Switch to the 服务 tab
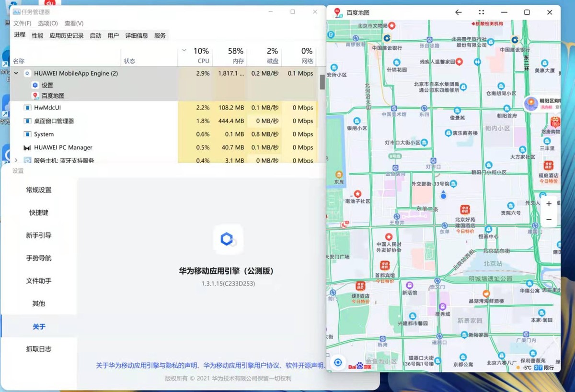Screen dimensions: 575x392 160,35
